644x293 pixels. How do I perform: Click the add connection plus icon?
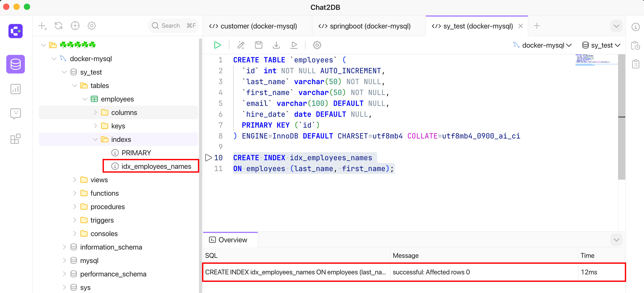[x=41, y=25]
